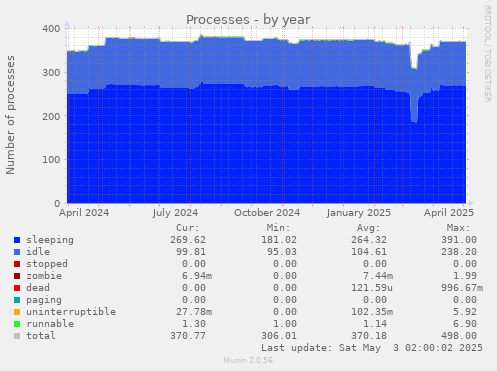Click dead maximum value 996.67m

(462, 288)
